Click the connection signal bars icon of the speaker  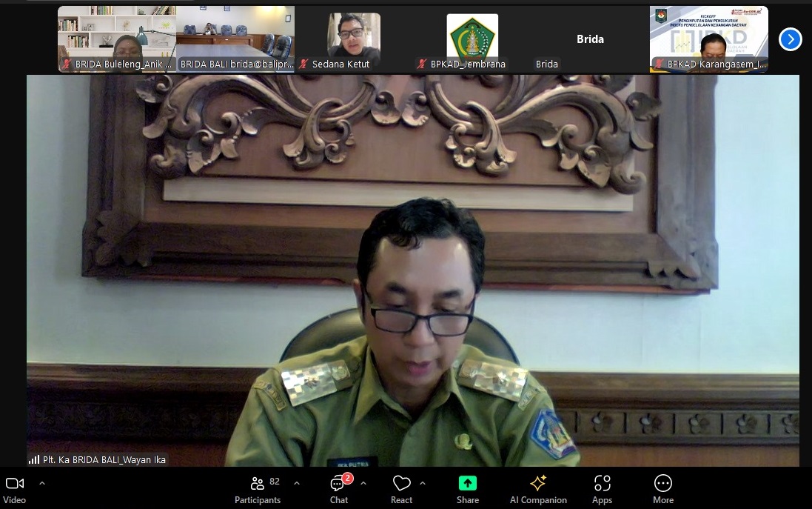point(34,460)
